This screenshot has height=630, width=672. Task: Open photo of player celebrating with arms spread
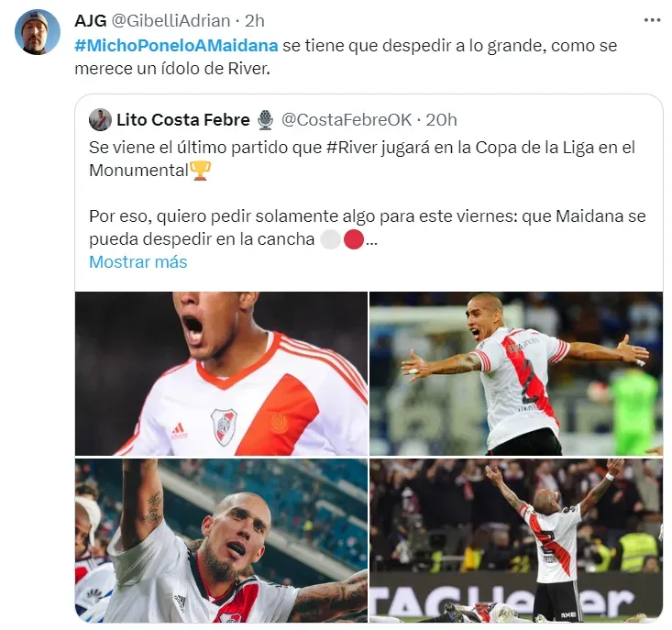[x=516, y=373]
